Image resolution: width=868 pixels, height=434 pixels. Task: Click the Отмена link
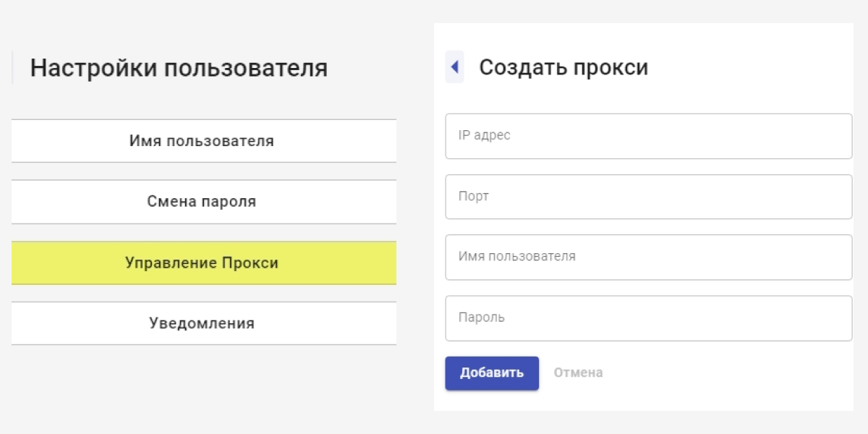[579, 373]
